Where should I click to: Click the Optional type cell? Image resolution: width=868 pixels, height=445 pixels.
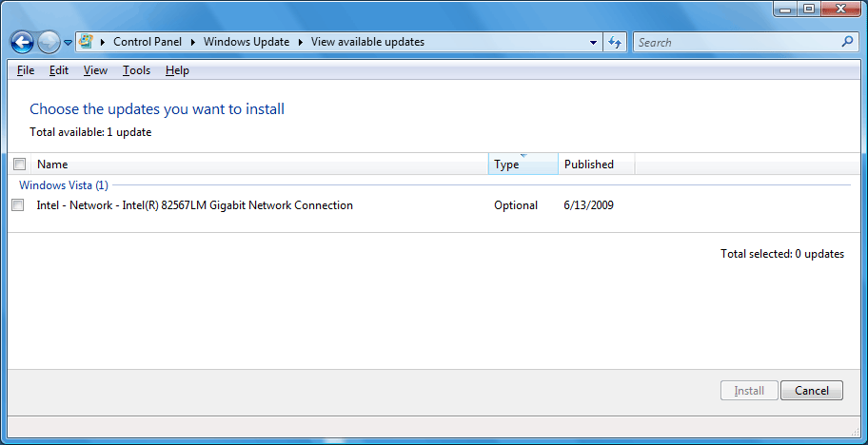tap(516, 205)
